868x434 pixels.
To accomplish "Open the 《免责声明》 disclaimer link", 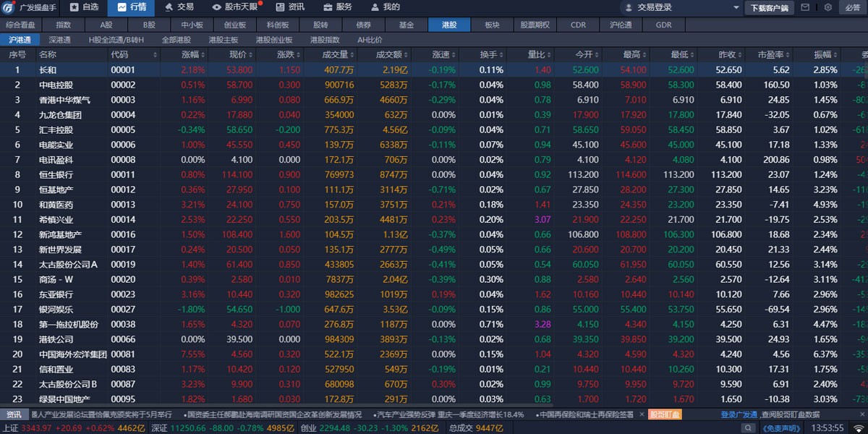I will pos(783,428).
